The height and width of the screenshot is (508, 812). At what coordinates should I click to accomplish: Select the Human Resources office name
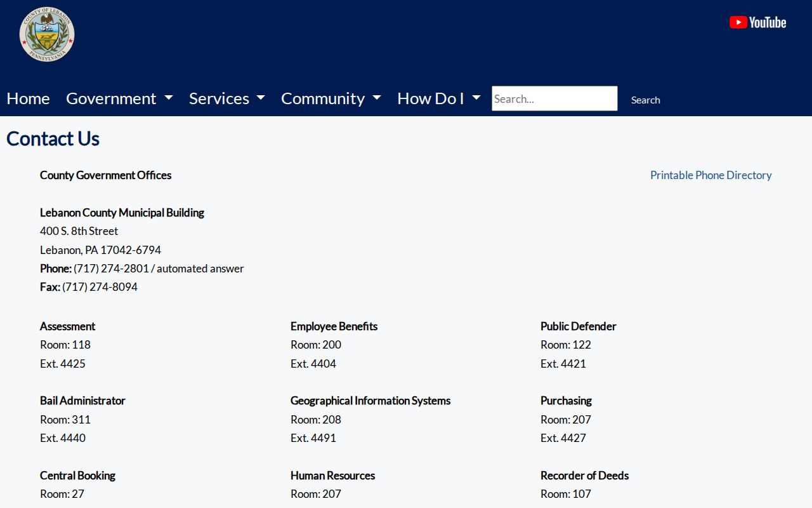pyautogui.click(x=332, y=476)
